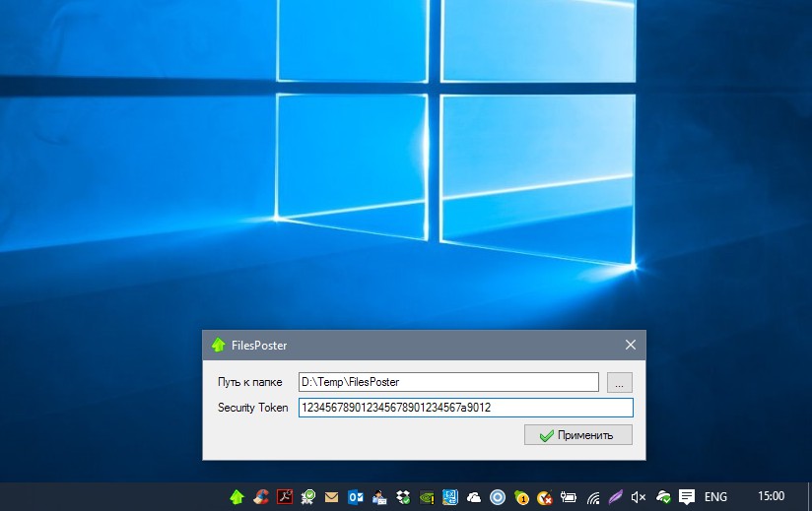Open the Outlook tray icon
Screen dimensions: 812x511
tap(356, 497)
